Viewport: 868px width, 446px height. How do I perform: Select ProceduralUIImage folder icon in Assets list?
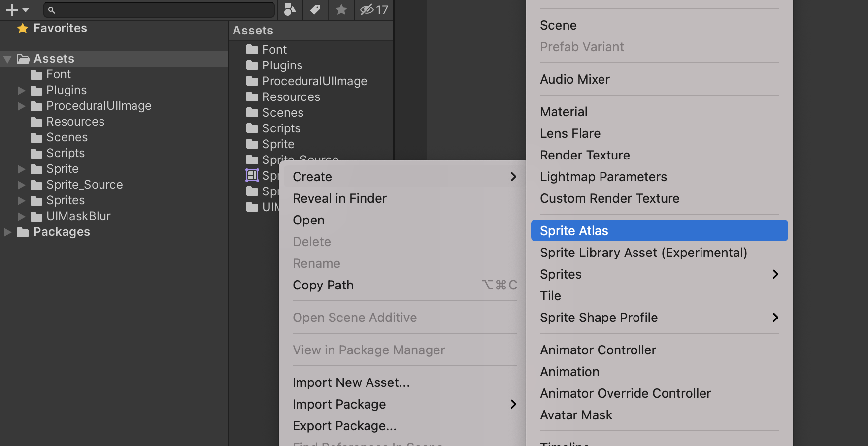tap(252, 81)
